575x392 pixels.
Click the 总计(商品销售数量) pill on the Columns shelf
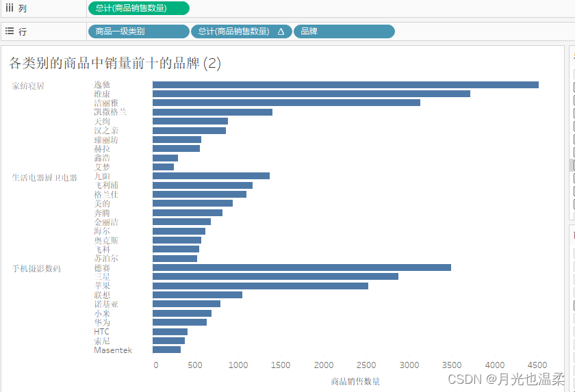pyautogui.click(x=138, y=8)
